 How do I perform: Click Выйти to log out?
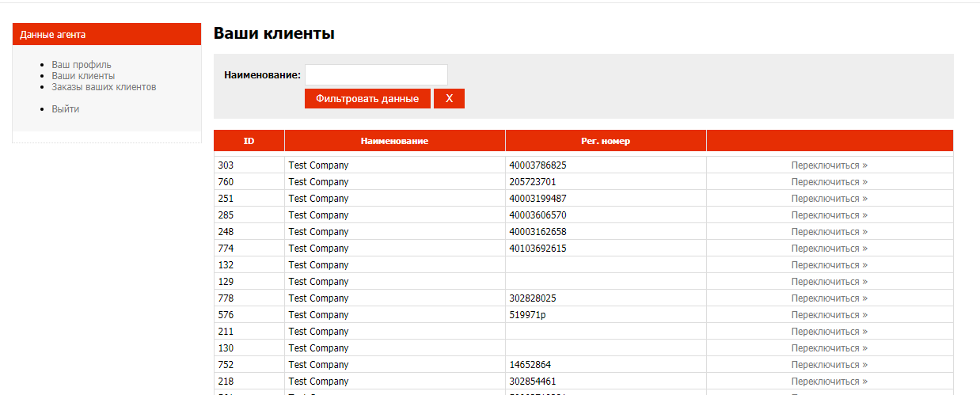(x=66, y=109)
